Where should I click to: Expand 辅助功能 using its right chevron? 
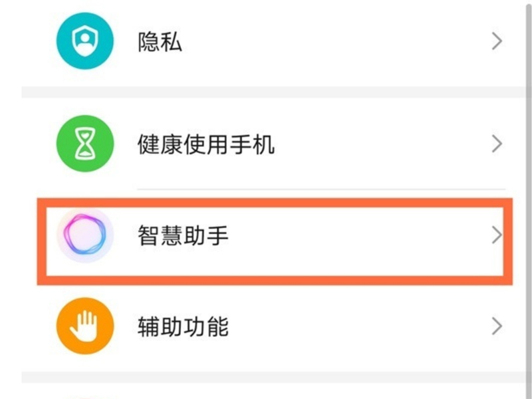[496, 327]
